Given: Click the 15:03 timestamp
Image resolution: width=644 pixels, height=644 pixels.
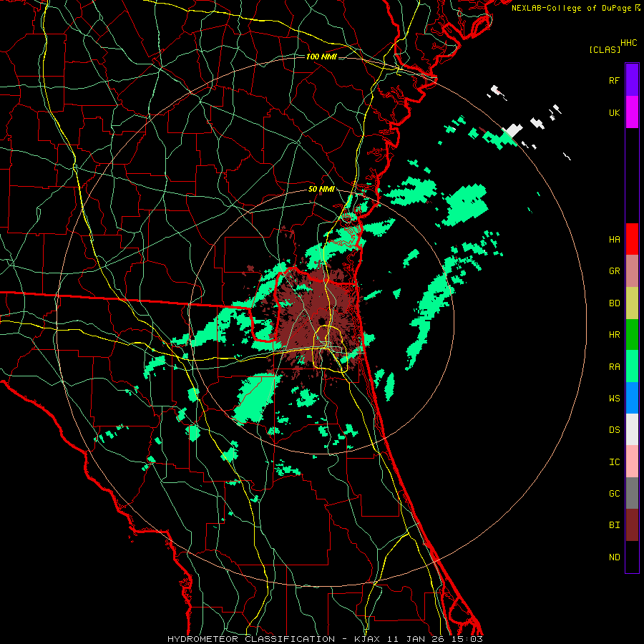Looking at the screenshot, I should 468,639.
